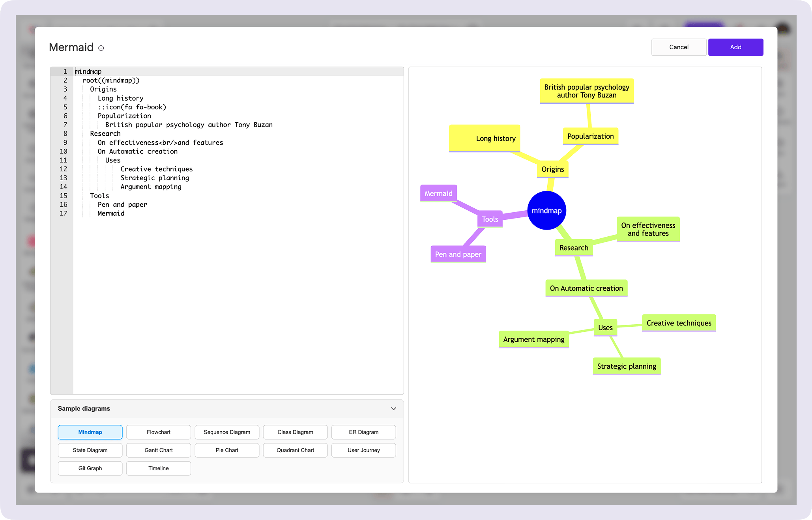Click code line 'Strategic planning' in editor
The width and height of the screenshot is (812, 520).
point(155,178)
